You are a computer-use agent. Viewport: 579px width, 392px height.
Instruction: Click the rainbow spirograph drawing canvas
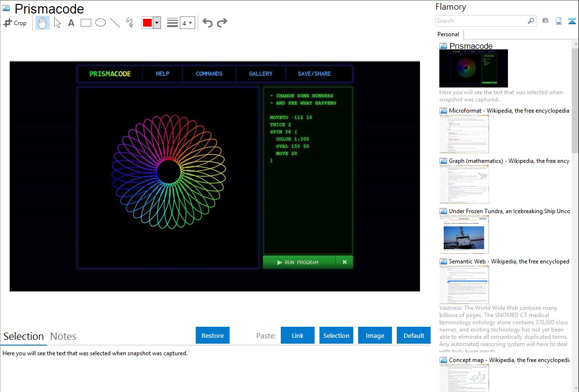168,178
